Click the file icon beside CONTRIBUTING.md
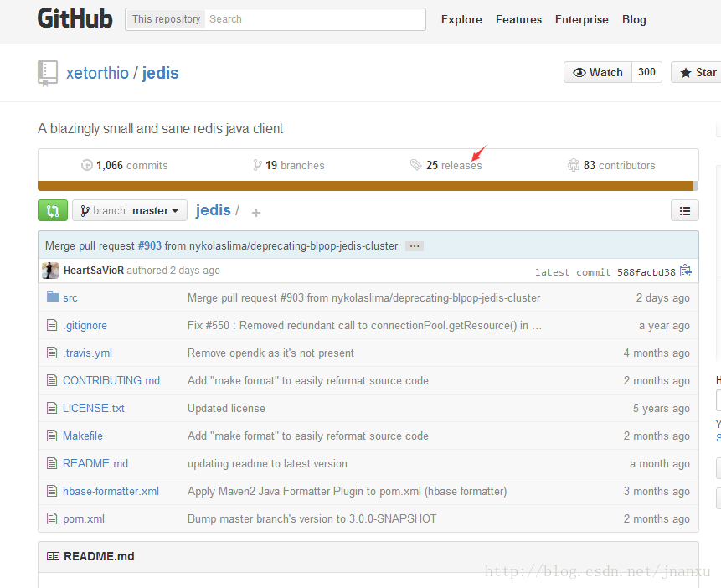The height and width of the screenshot is (588, 721). coord(52,380)
